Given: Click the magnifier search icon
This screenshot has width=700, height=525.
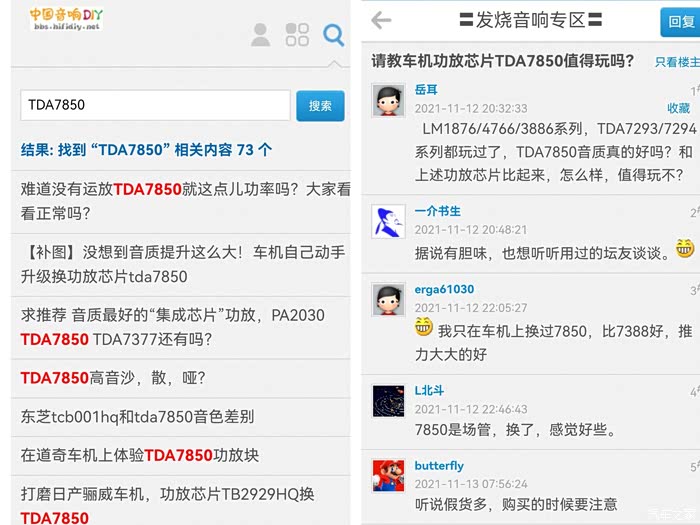Looking at the screenshot, I should [333, 35].
